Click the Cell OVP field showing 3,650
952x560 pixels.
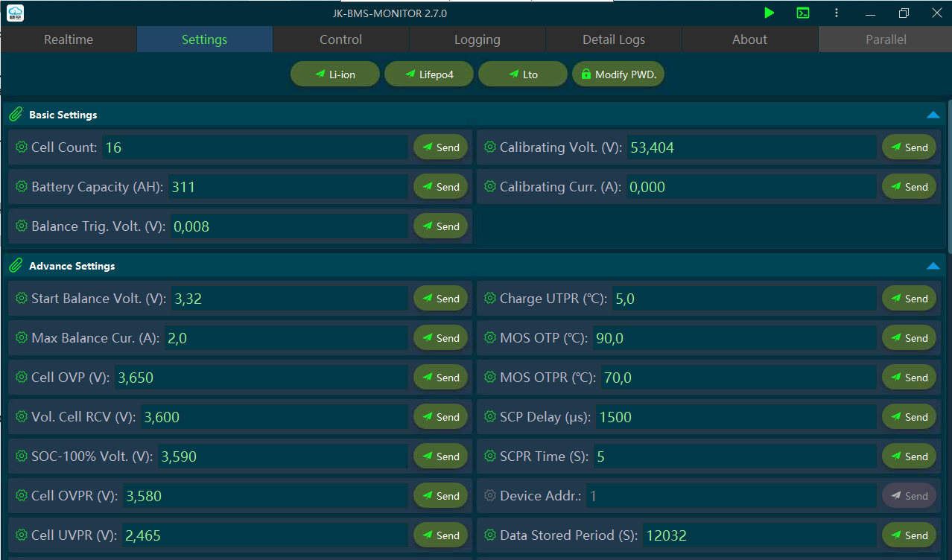(261, 378)
